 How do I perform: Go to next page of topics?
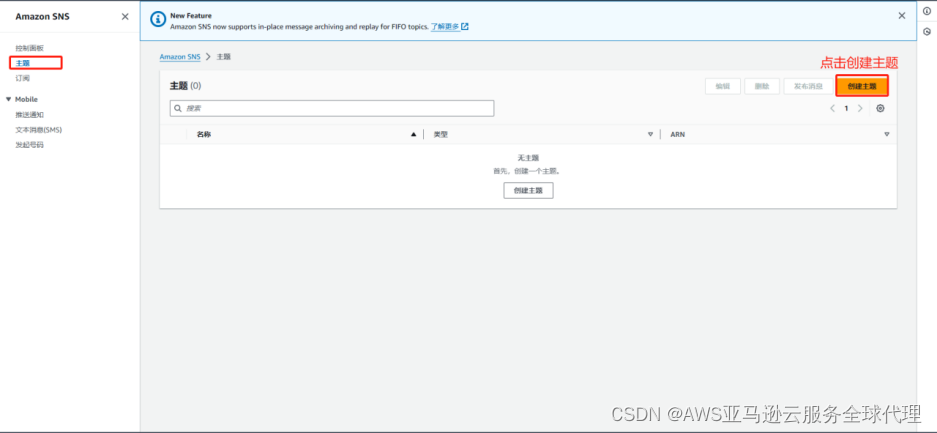pyautogui.click(x=860, y=108)
